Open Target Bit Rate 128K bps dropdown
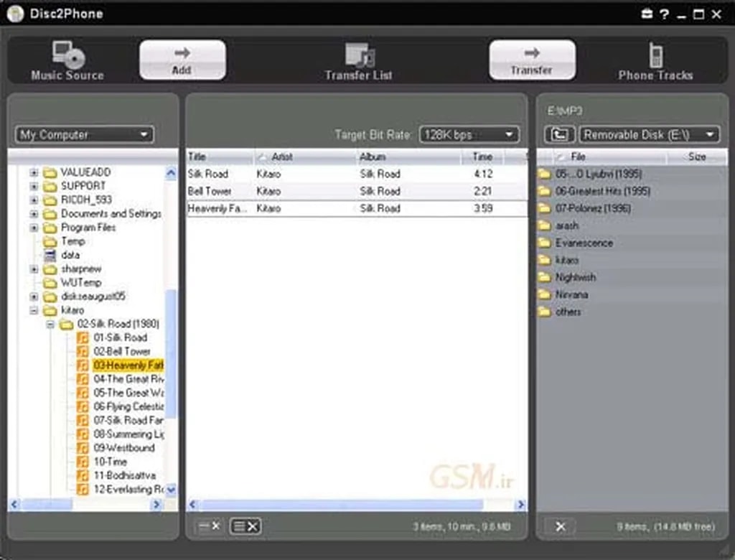The width and height of the screenshot is (735, 560). tap(469, 134)
